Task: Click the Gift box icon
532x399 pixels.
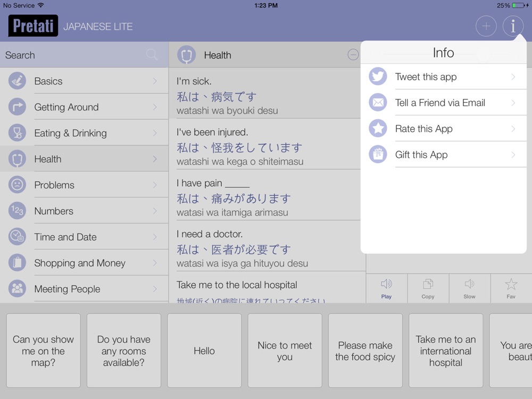Action: point(378,154)
